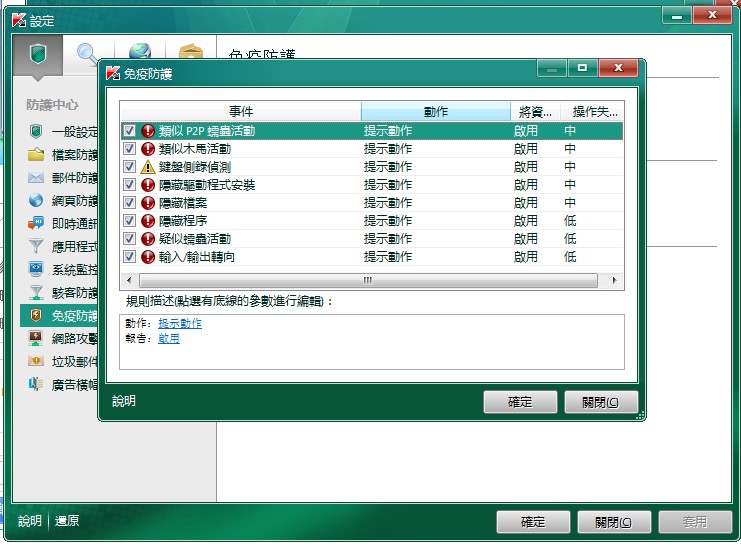This screenshot has height=547, width=741.
Task: Toggle the 疑似蠕蟲活動 checkbox
Action: (x=129, y=238)
